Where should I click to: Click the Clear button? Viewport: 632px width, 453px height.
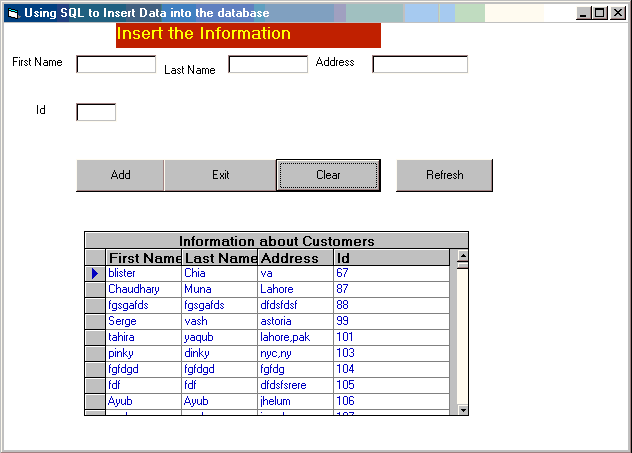click(328, 175)
